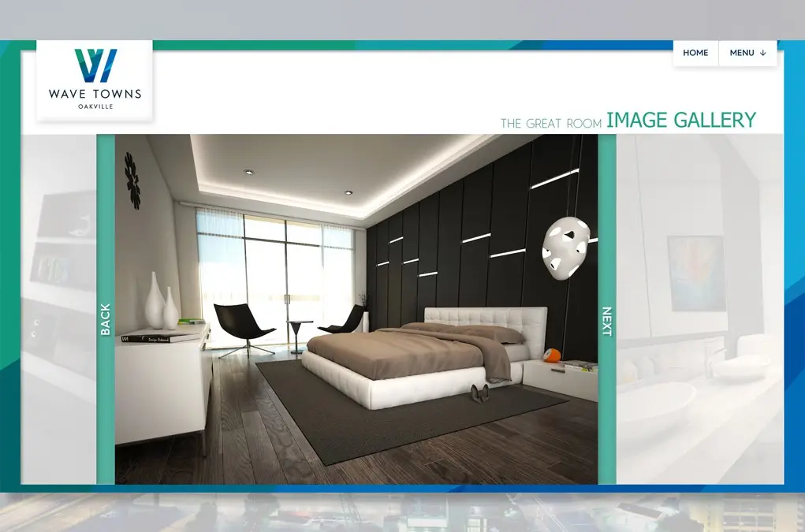Click the Wave Towns Oakville logo
Screen dimensions: 805x532
[x=95, y=80]
